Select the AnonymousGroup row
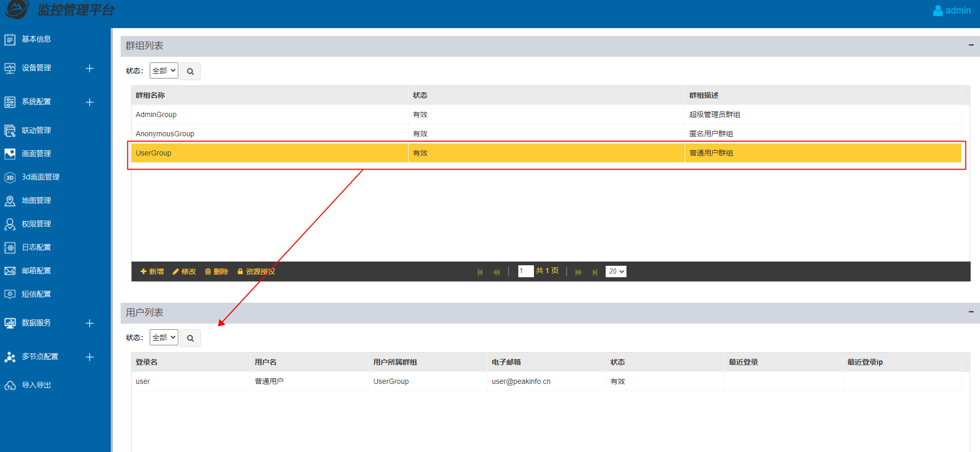This screenshot has width=980, height=452. point(546,134)
